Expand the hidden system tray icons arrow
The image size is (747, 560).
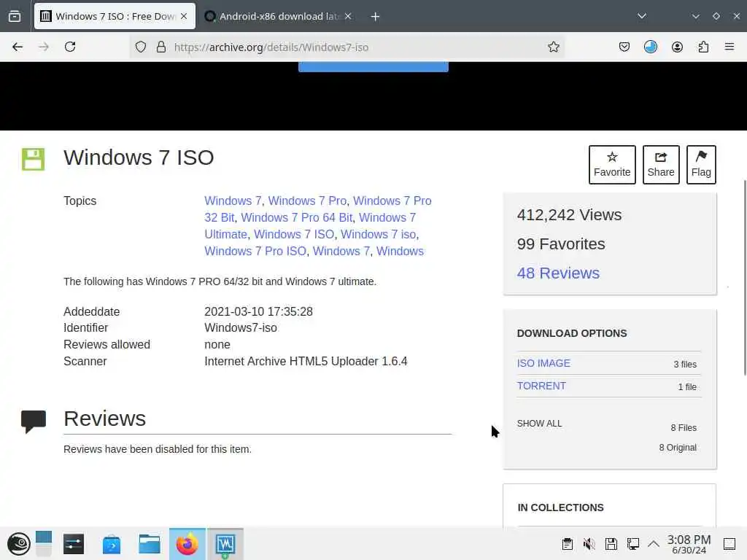[x=654, y=544]
